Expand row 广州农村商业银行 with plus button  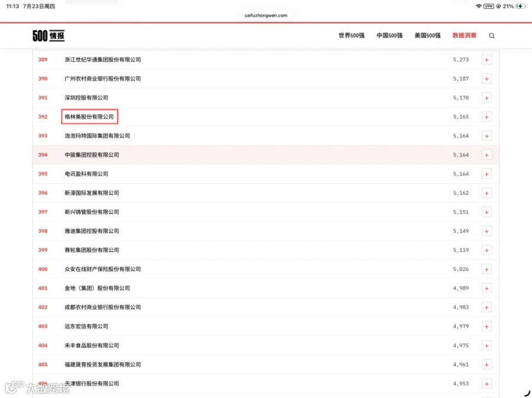(486, 79)
